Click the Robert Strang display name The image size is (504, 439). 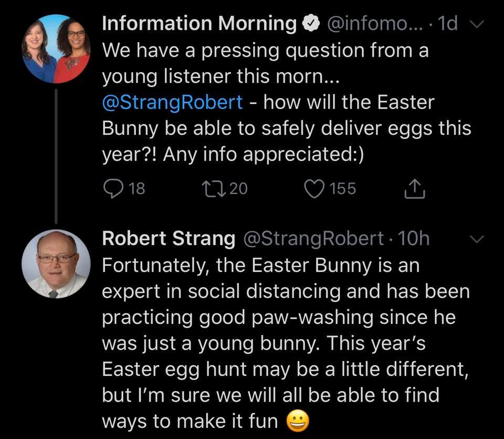[168, 239]
